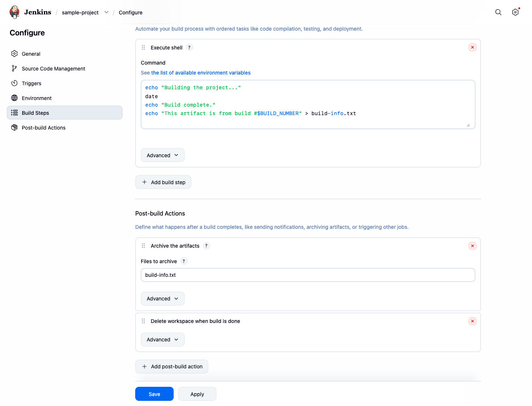532x406 pixels.
Task: Remove the Archive the artifacts action
Action: tap(473, 246)
